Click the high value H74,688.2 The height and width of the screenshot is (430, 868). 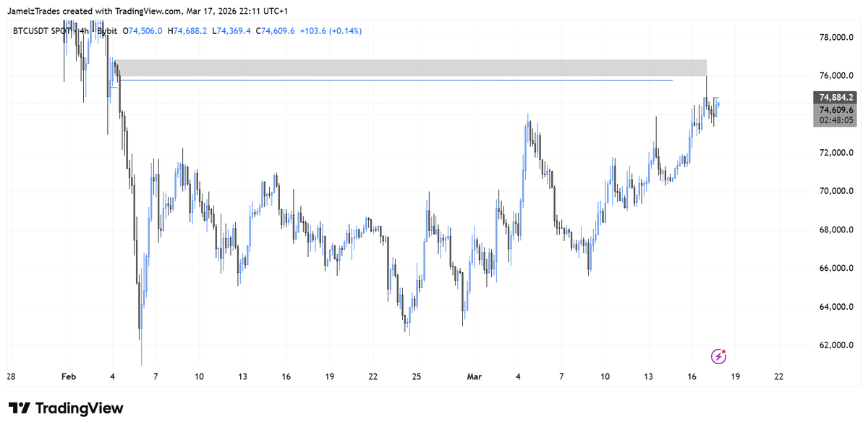pyautogui.click(x=187, y=31)
